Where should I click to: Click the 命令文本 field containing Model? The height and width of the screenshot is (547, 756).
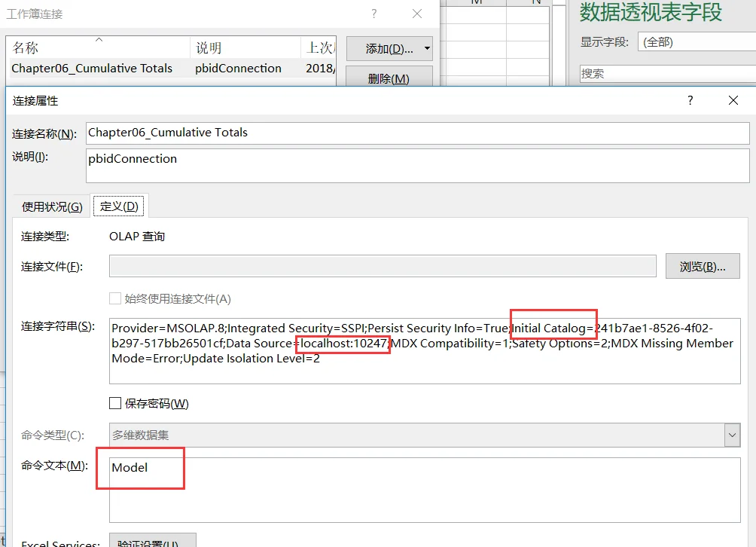[x=424, y=490]
